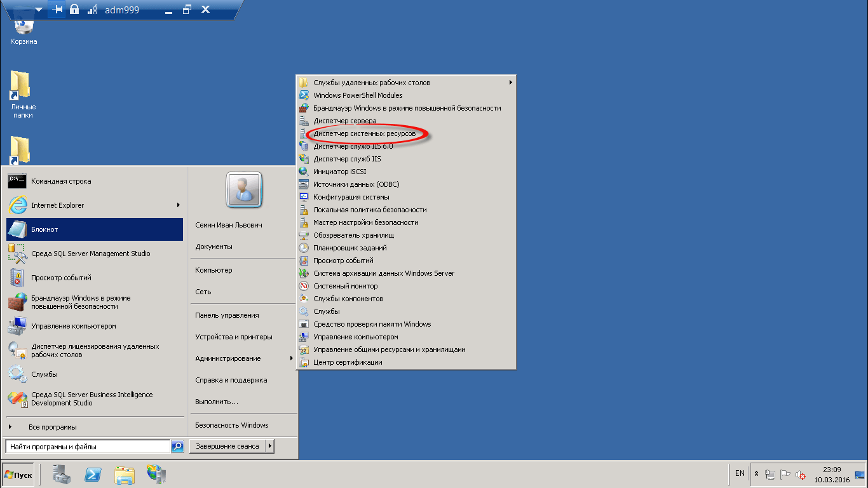
Task: Open Источники данных (ODBC)
Action: pos(406,184)
